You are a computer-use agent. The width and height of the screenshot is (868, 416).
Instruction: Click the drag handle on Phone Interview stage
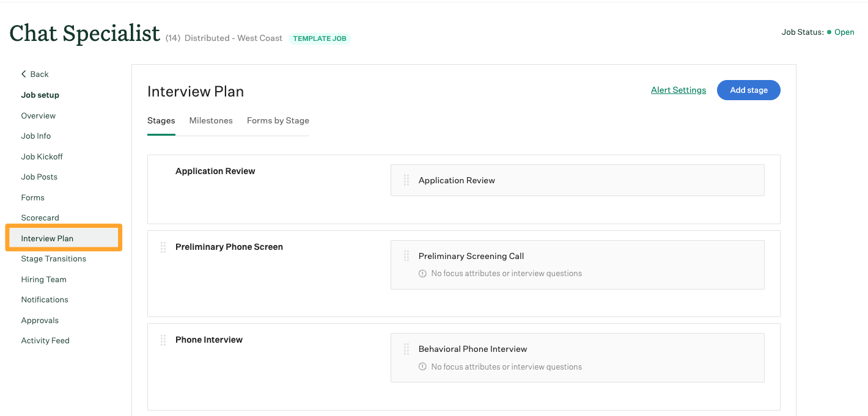pos(163,340)
